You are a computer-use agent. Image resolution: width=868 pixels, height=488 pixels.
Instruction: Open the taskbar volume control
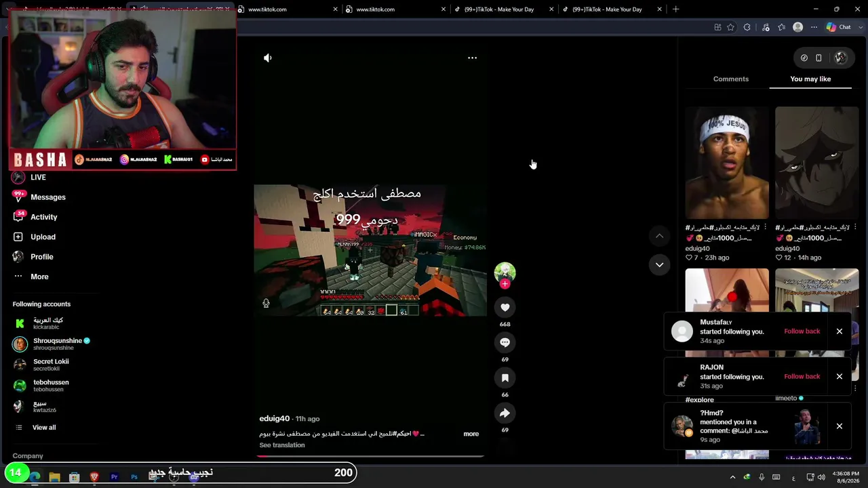pos(821,477)
